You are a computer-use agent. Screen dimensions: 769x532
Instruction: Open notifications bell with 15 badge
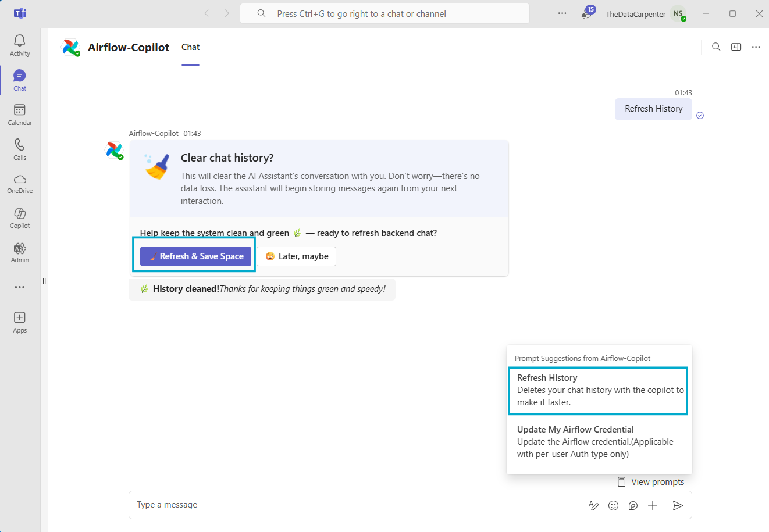587,13
